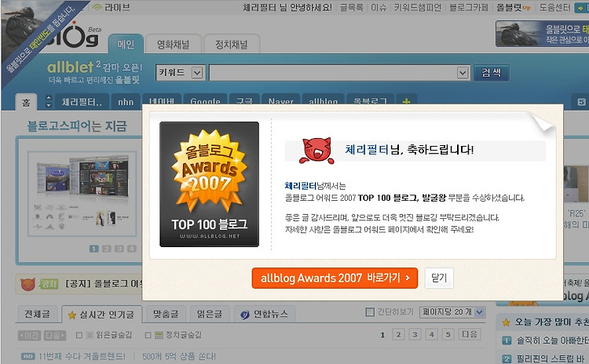Image resolution: width=589 pixels, height=364 pixels.
Task: Click the tab count icon at right edge
Action: click(581, 102)
